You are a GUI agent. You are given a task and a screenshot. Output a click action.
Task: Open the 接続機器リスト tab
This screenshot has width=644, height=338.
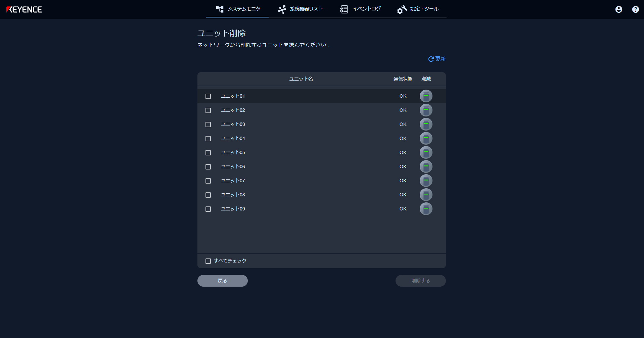[x=301, y=9]
